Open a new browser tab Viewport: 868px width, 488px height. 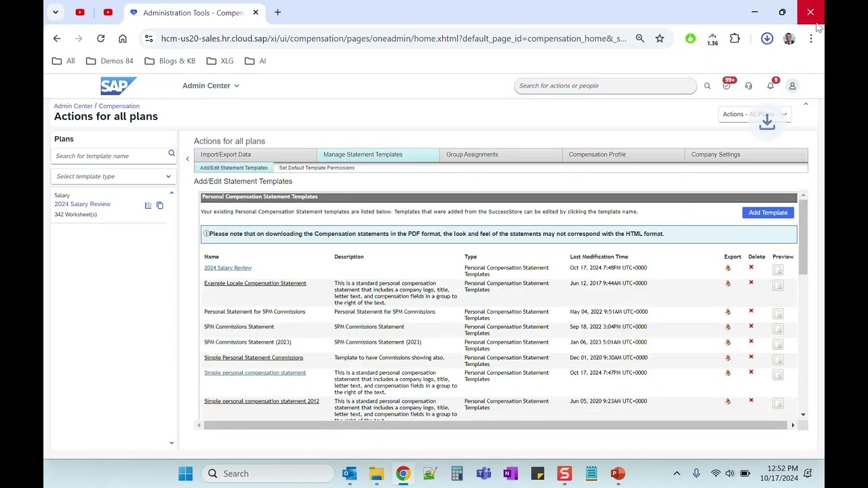pyautogui.click(x=277, y=12)
